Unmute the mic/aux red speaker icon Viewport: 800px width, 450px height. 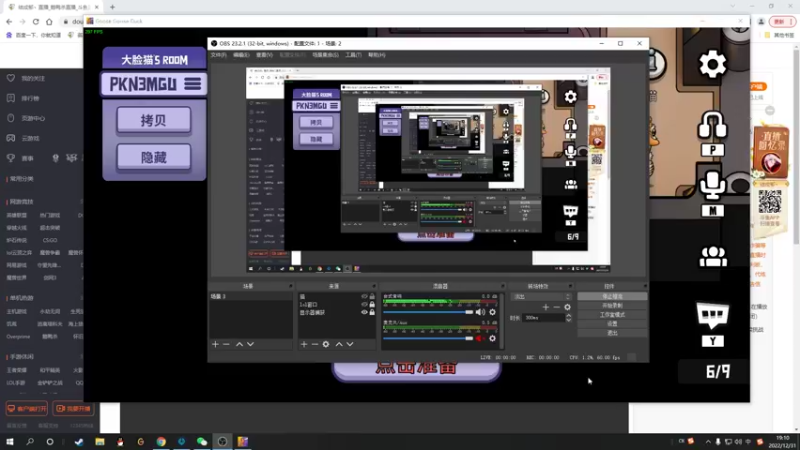click(480, 338)
